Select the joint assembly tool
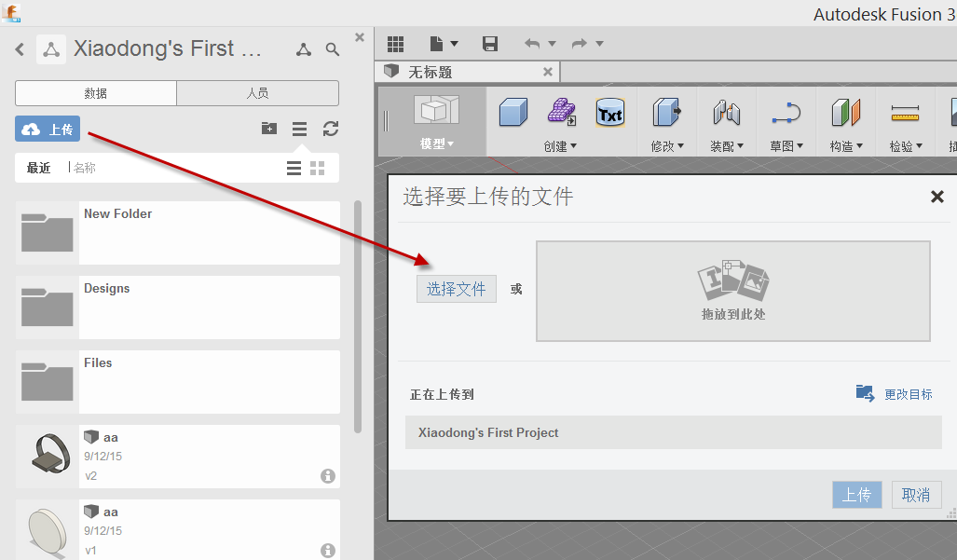The image size is (957, 560). [x=726, y=113]
